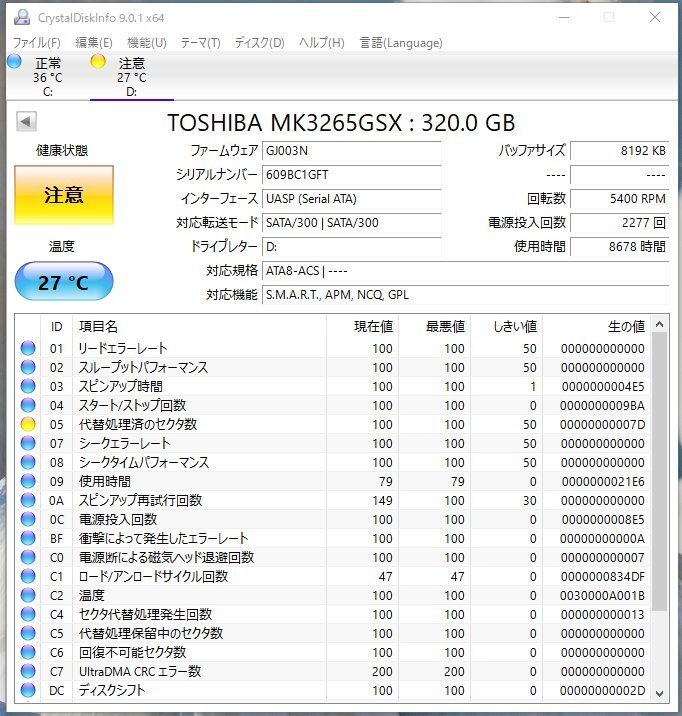
Task: Click the SMART list vertical scrollbar thumb
Action: tap(659, 472)
